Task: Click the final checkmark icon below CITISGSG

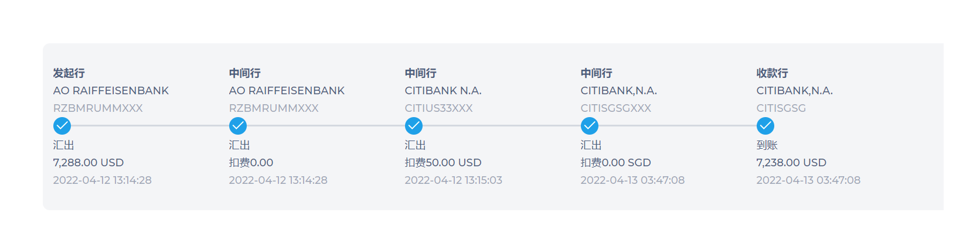Action: tap(765, 126)
